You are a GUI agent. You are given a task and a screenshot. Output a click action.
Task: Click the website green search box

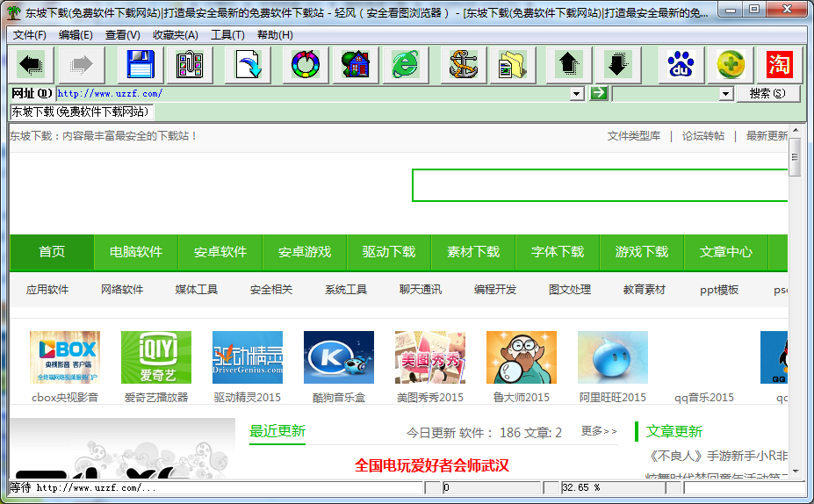point(600,185)
